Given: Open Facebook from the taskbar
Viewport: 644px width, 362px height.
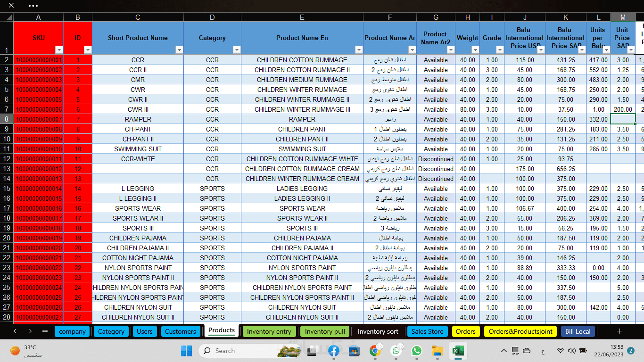Looking at the screenshot, I should click(334, 351).
